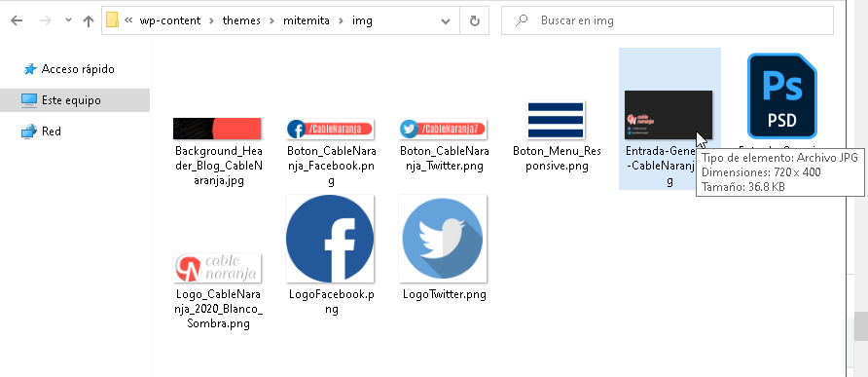This screenshot has width=868, height=377.
Task: Open address bar history dropdown
Action: pos(446,21)
